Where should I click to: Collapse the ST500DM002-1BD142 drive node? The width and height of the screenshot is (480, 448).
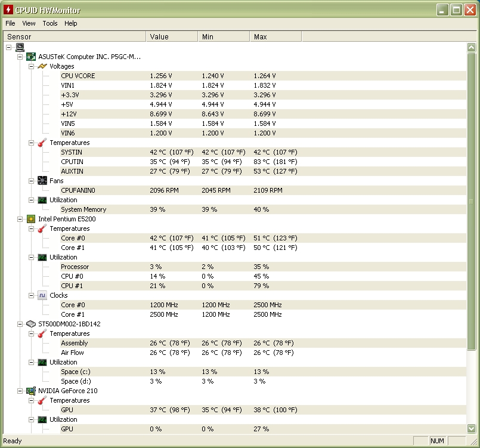20,324
